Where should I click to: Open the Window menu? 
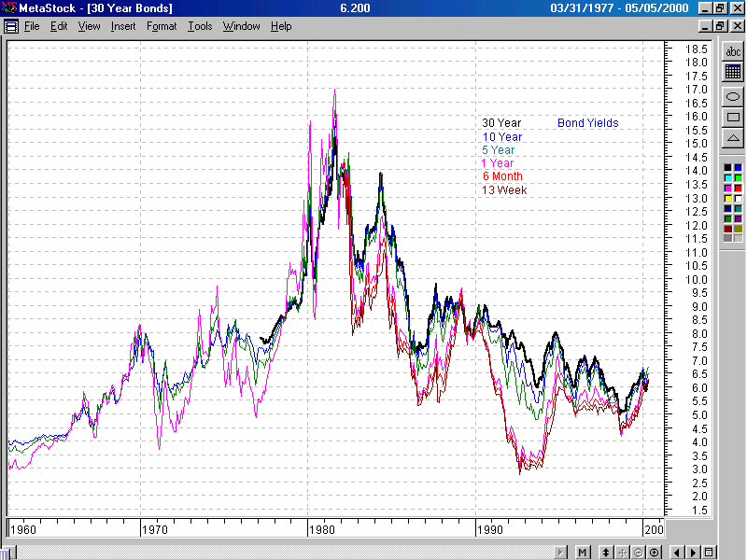pos(242,26)
